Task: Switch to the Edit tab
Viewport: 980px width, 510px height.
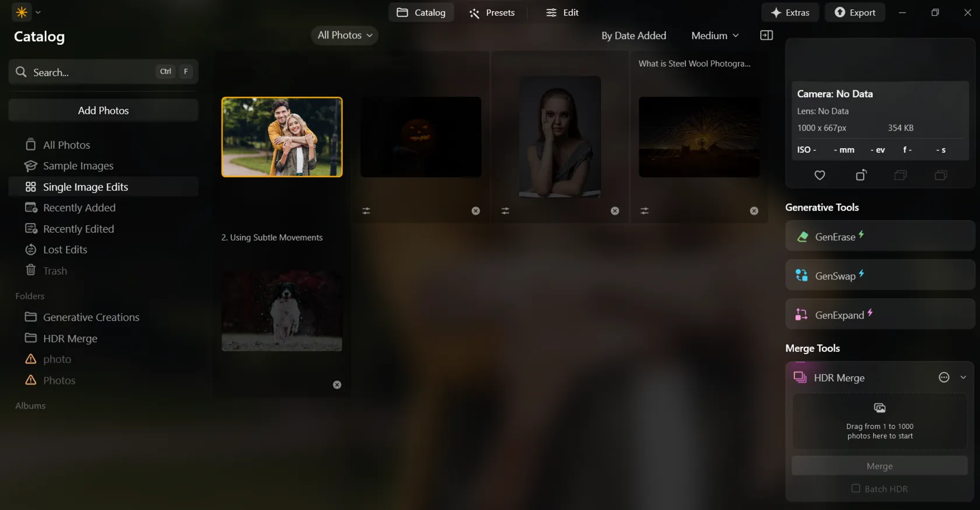Action: pos(562,12)
